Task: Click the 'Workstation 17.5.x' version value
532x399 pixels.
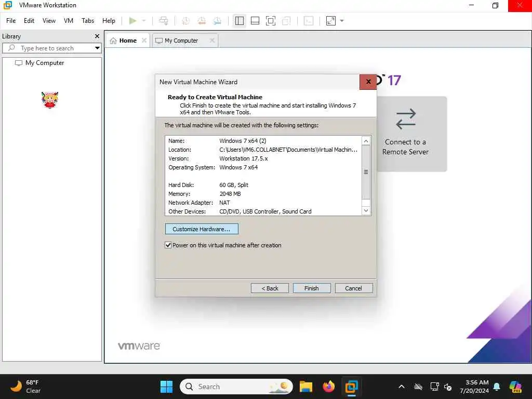Action: (243, 158)
